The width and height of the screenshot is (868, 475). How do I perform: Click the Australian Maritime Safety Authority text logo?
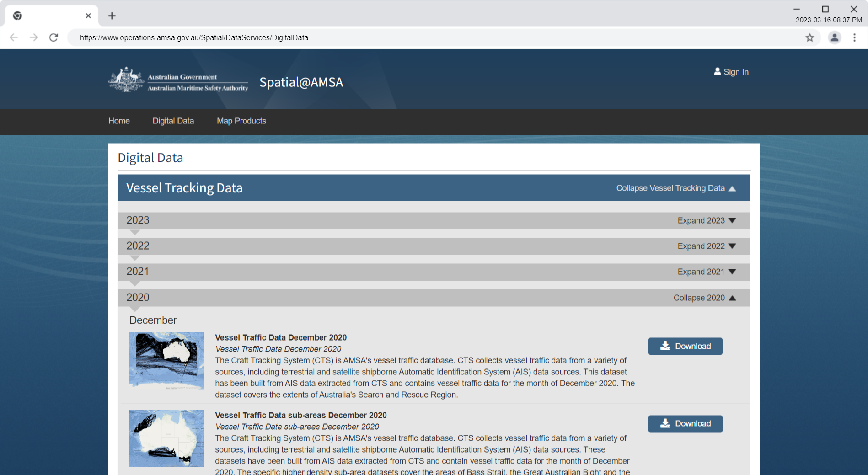(198, 88)
